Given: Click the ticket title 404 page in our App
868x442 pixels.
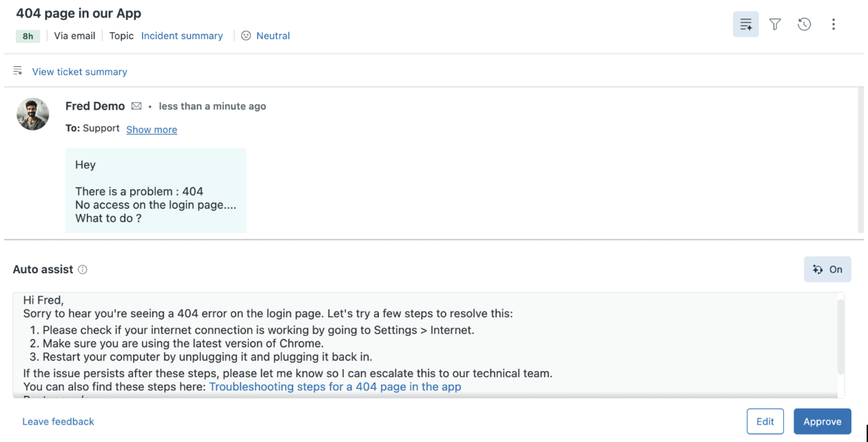Looking at the screenshot, I should [x=79, y=13].
